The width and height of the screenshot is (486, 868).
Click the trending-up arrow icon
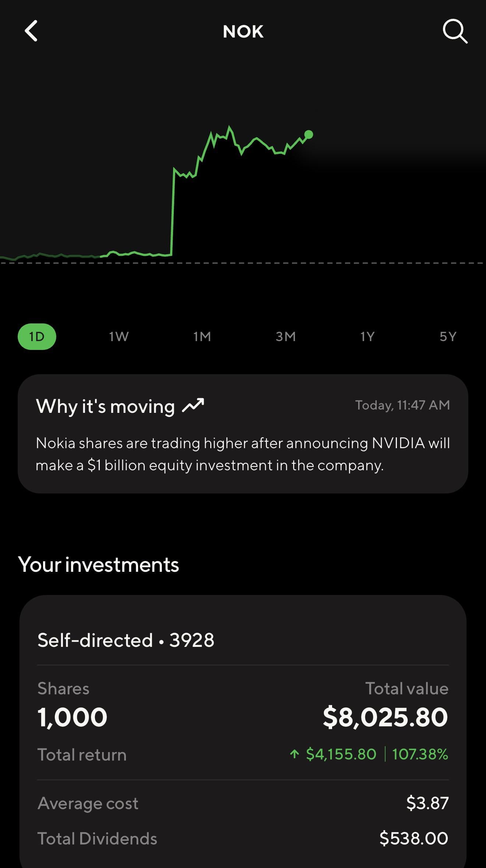(193, 405)
